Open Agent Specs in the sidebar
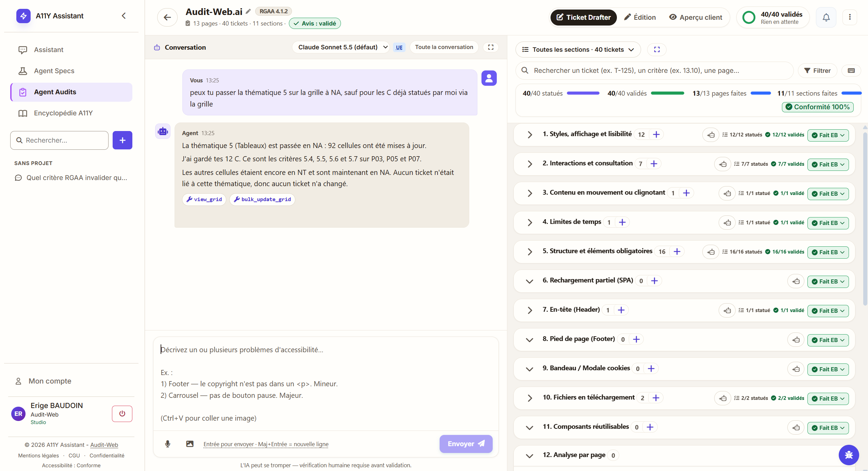This screenshot has width=868, height=471. tap(71, 71)
